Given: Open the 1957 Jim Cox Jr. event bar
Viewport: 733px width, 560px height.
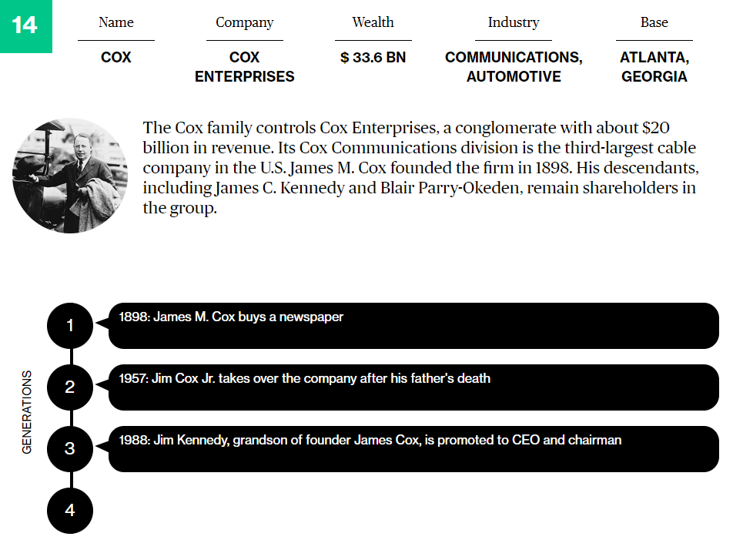Looking at the screenshot, I should click(x=413, y=387).
